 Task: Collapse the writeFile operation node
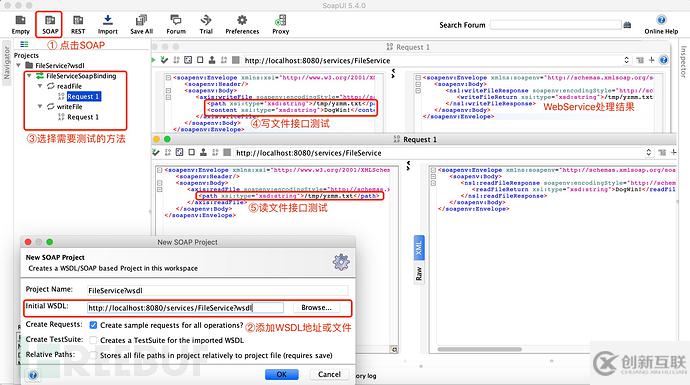click(x=40, y=106)
